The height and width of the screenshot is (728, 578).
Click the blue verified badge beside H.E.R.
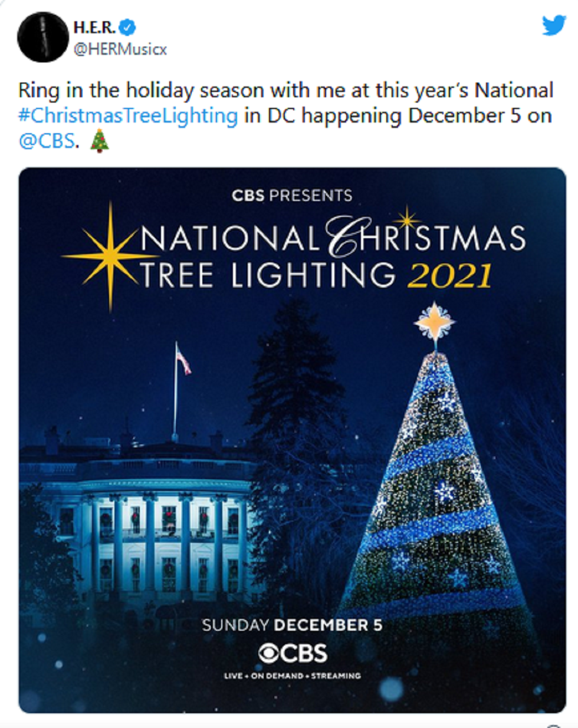[127, 27]
